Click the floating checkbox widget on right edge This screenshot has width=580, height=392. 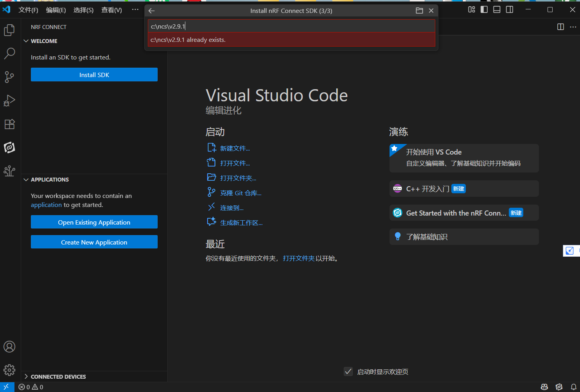pyautogui.click(x=570, y=251)
